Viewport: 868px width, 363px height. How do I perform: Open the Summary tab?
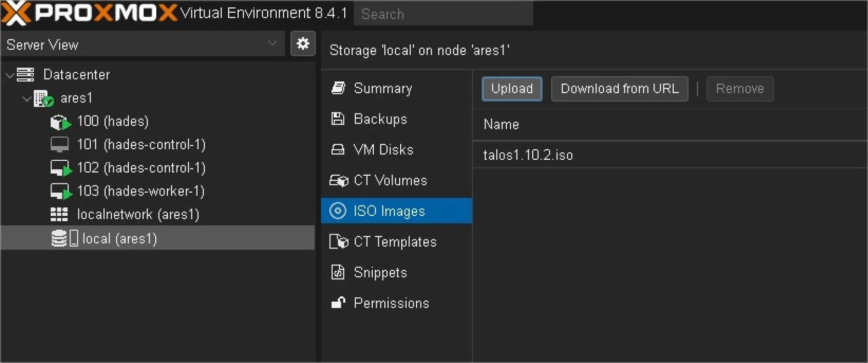[x=382, y=88]
